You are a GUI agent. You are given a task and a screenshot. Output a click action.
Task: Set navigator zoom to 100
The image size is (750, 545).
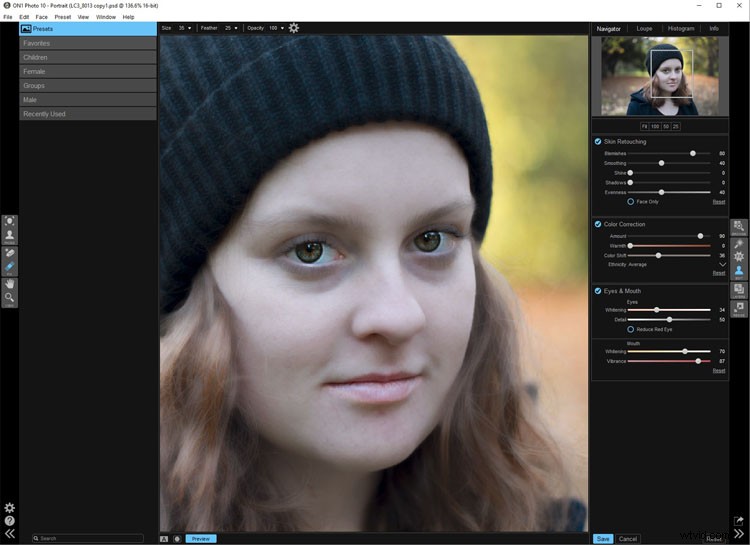pos(655,126)
